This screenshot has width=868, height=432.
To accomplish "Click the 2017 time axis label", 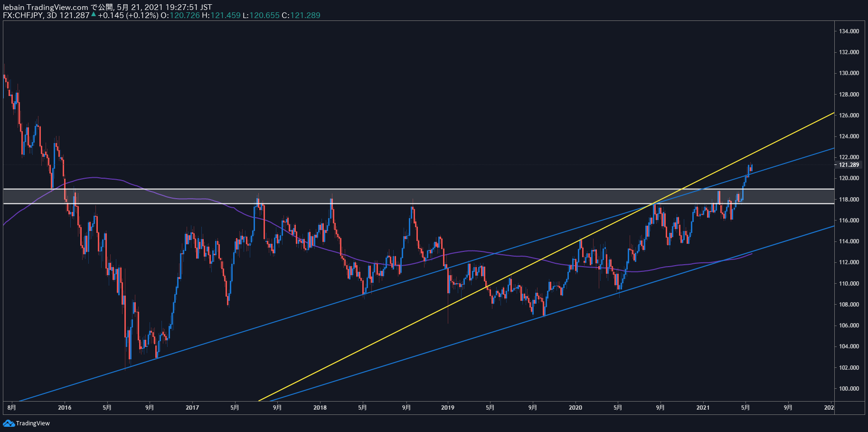I will (192, 407).
